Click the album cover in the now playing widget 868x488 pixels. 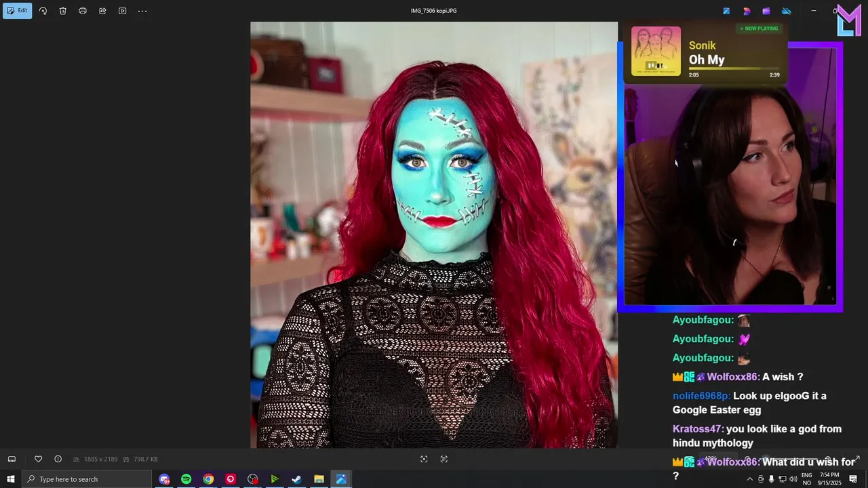click(656, 52)
